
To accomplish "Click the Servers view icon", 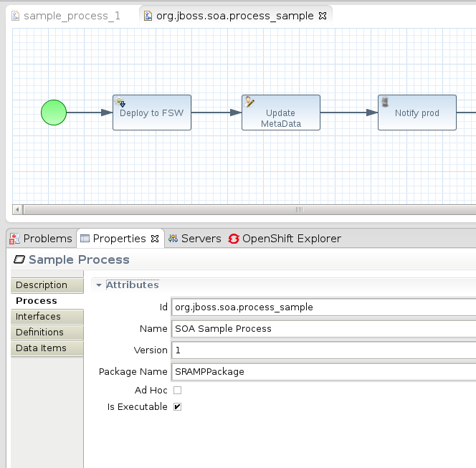I will (173, 239).
